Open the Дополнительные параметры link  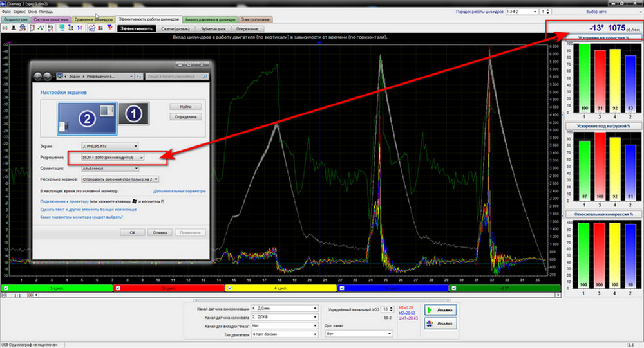pyautogui.click(x=180, y=191)
